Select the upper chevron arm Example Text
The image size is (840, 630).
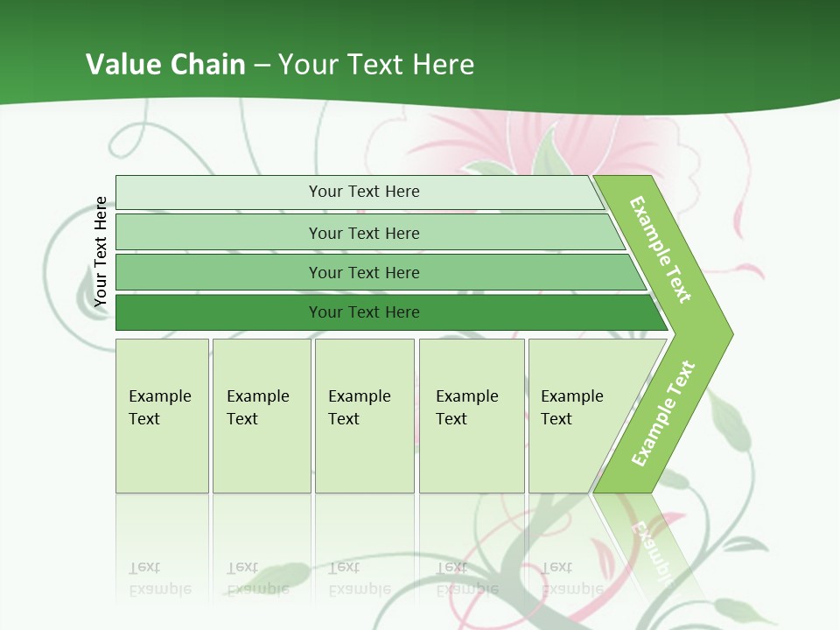pos(661,249)
